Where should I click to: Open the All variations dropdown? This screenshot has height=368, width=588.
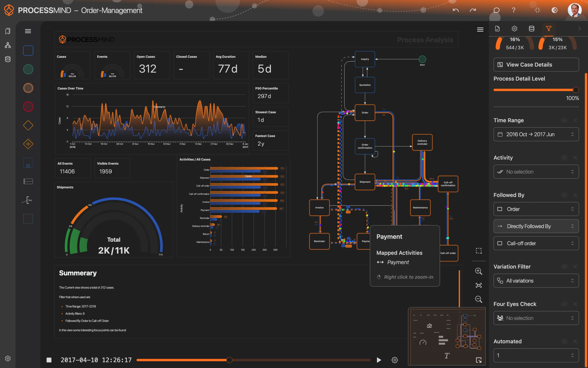point(536,281)
